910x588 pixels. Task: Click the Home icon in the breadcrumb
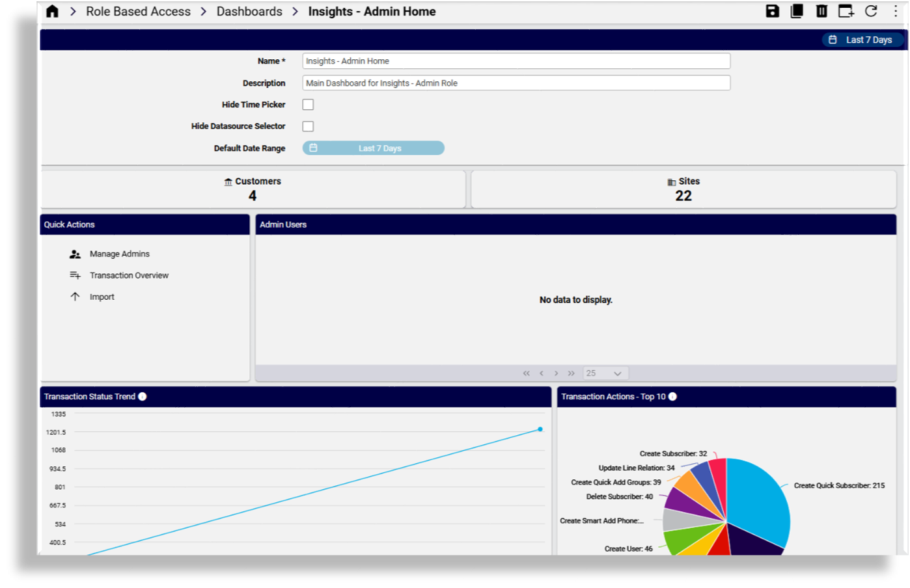tap(52, 11)
